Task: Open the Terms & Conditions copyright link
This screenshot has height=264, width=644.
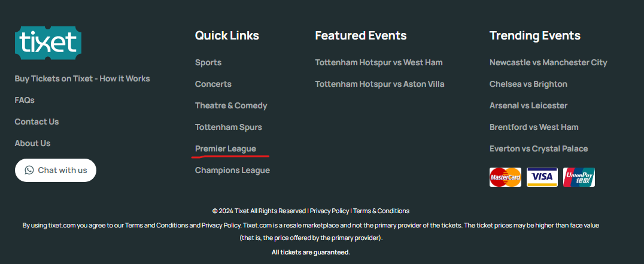Action: tap(381, 211)
